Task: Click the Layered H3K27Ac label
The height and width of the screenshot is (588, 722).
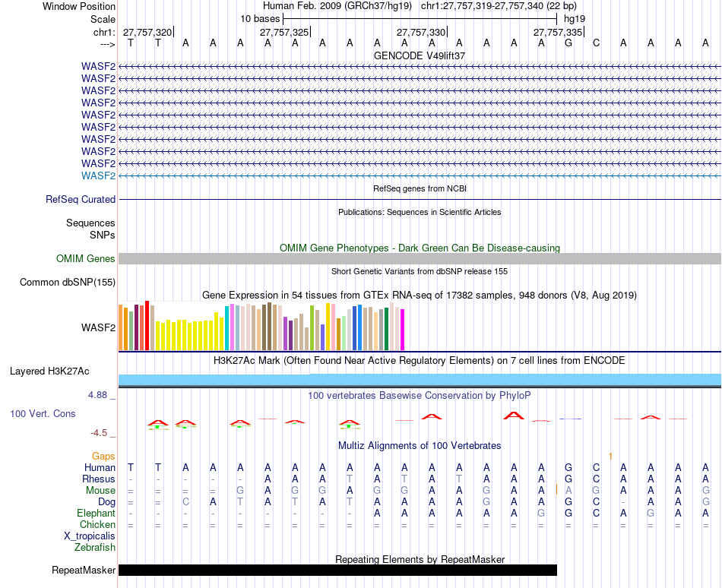Action: (x=49, y=371)
